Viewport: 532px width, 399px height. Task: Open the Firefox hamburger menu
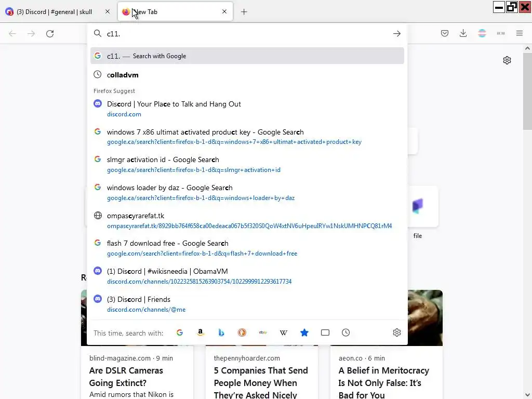pos(520,33)
